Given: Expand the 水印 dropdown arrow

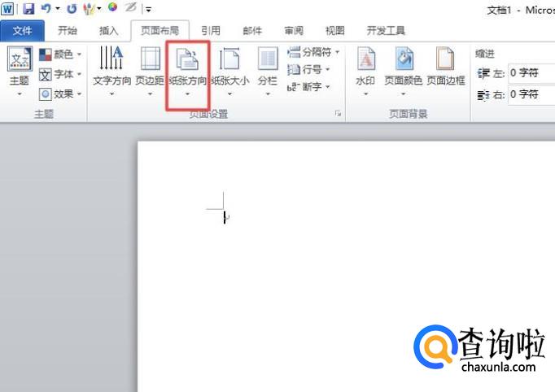Looking at the screenshot, I should point(366,94).
